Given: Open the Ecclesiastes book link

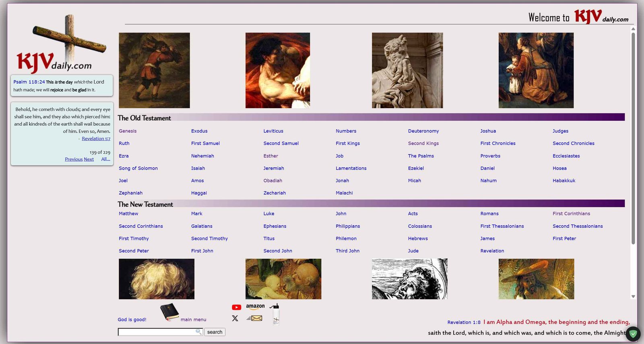Looking at the screenshot, I should (x=566, y=156).
